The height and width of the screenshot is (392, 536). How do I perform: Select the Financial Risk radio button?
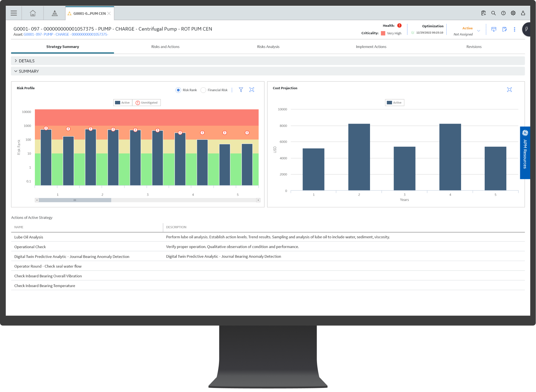(x=203, y=90)
